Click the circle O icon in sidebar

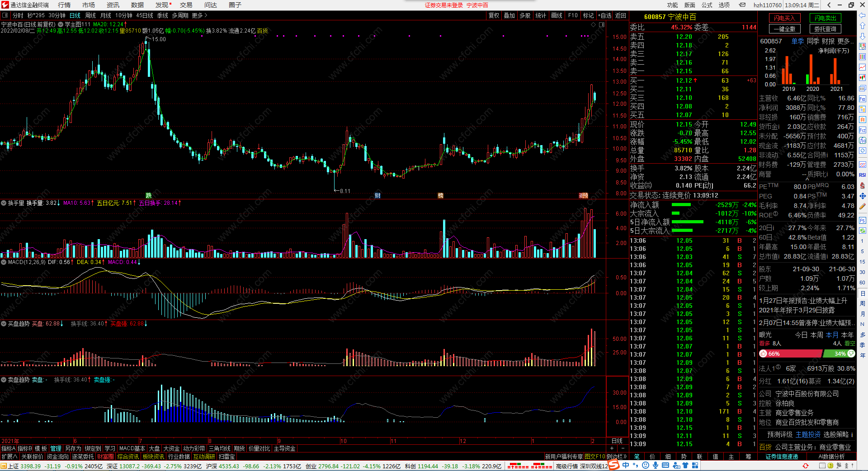[862, 151]
